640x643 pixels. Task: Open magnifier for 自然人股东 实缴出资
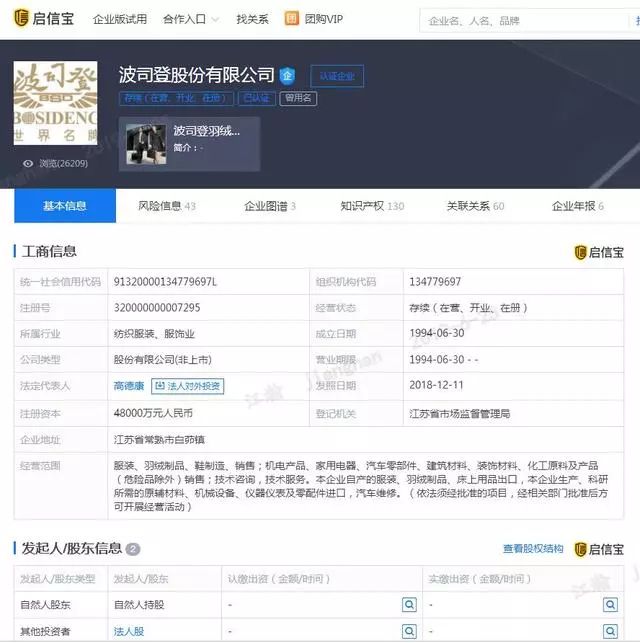click(x=610, y=604)
